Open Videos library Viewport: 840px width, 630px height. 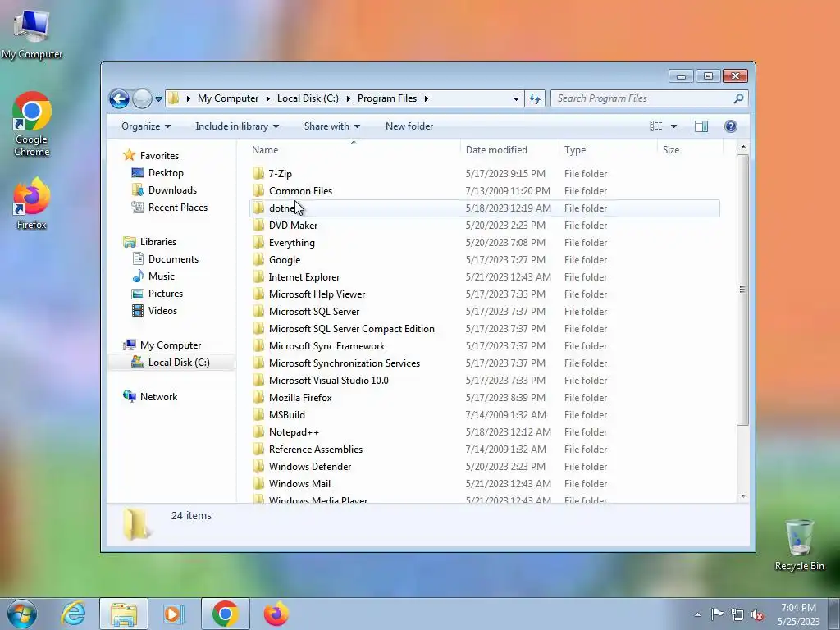tap(162, 311)
